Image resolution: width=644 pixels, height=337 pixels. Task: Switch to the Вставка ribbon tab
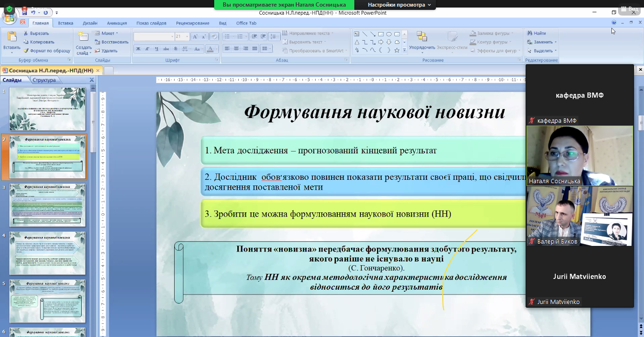coord(66,23)
